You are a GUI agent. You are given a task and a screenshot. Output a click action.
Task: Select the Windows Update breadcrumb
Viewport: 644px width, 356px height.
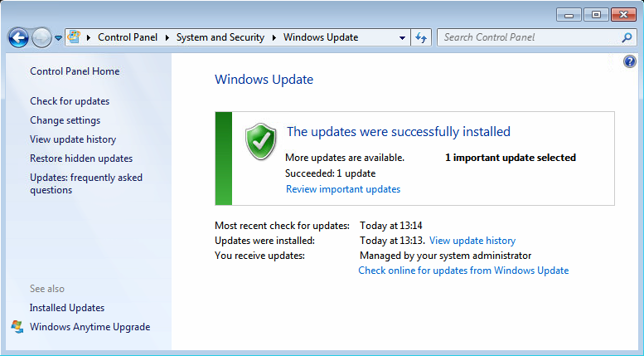pyautogui.click(x=321, y=37)
